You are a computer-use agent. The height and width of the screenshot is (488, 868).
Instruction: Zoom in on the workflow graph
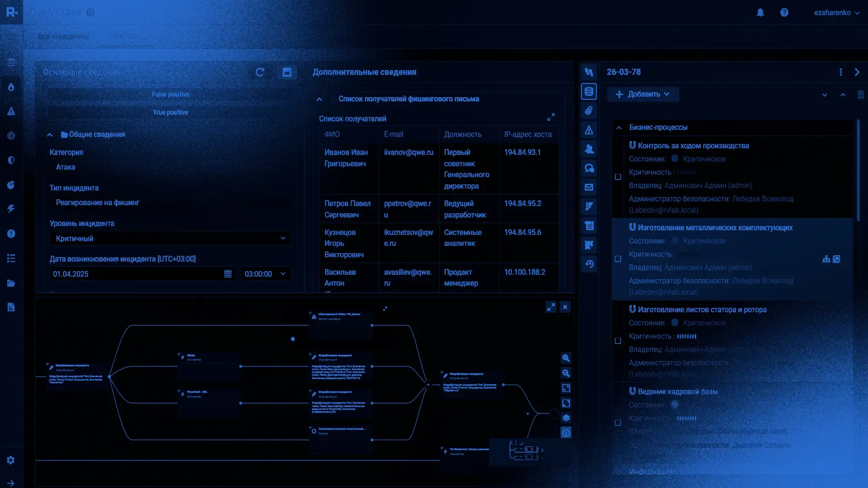pyautogui.click(x=566, y=358)
